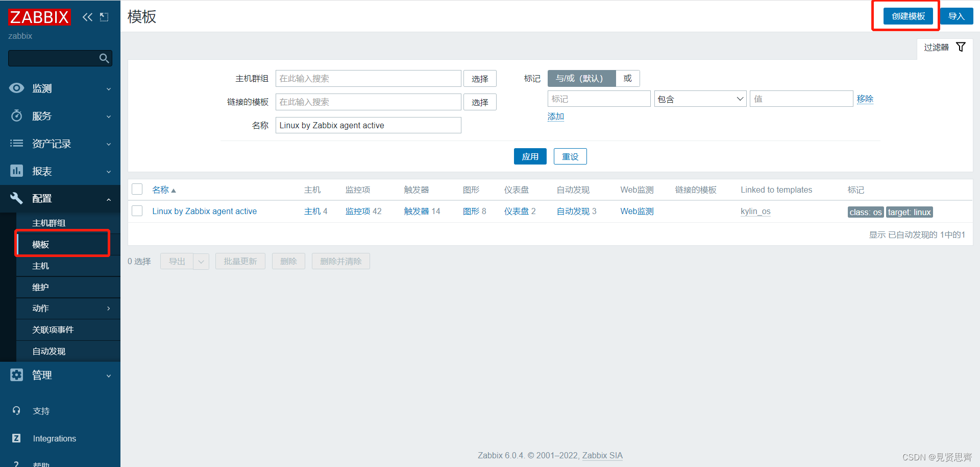
Task: Click the eye icon for 监测
Action: pos(16,88)
